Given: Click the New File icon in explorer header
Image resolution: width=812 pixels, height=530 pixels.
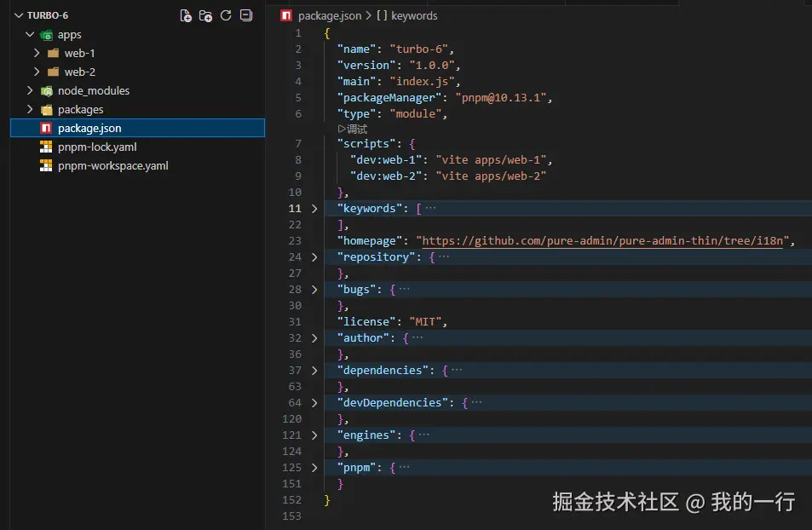Looking at the screenshot, I should click(186, 15).
